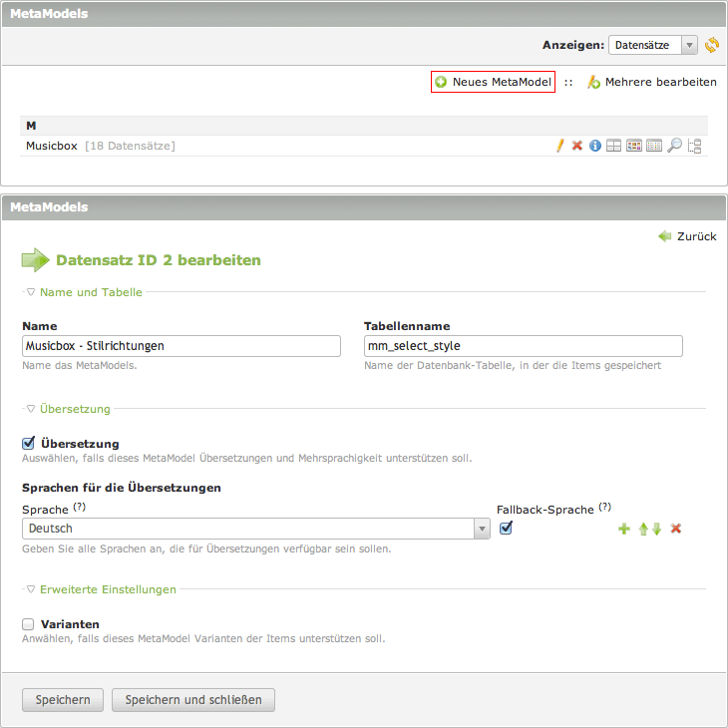728x728 pixels.
Task: Remove the Deutsch language row using the red cross
Action: [x=676, y=529]
